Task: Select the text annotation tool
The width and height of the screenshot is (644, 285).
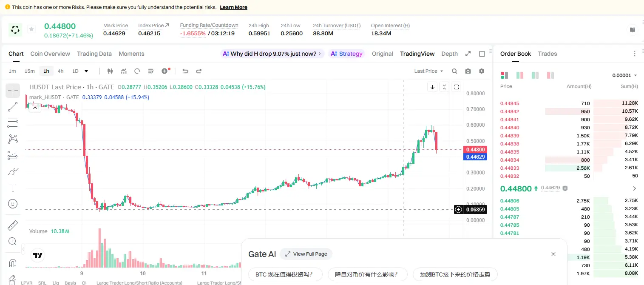Action: (13, 188)
